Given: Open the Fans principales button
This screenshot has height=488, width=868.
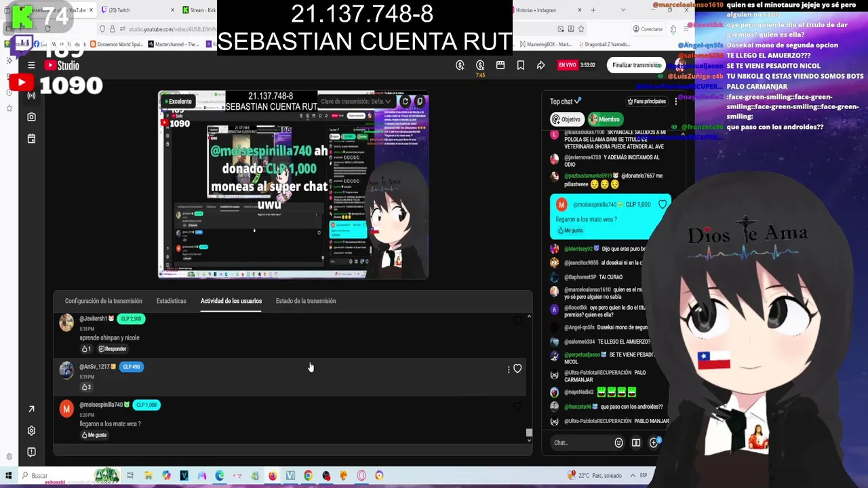Looking at the screenshot, I should (646, 102).
